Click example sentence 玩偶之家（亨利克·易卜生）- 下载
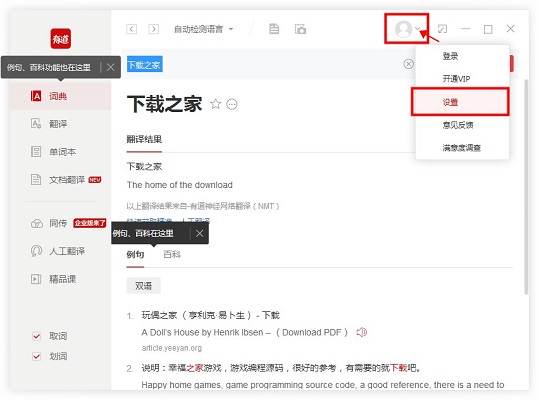Image resolution: width=539 pixels, height=400 pixels. [x=211, y=315]
